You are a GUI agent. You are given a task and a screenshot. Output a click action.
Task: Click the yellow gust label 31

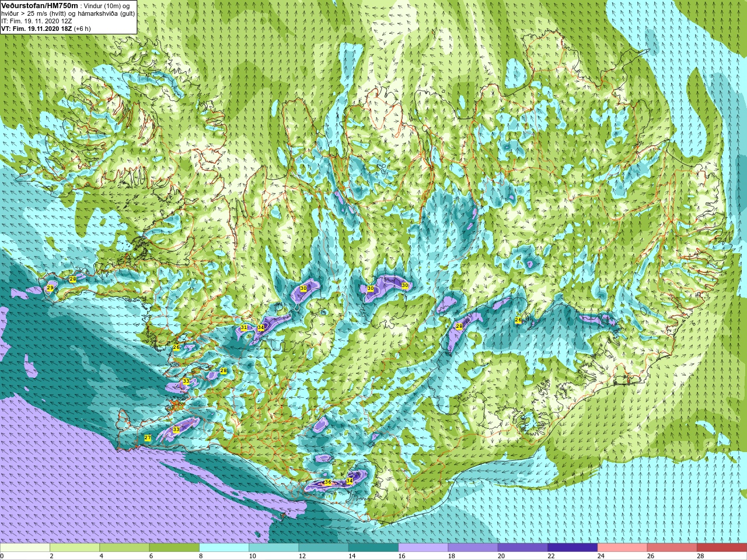click(244, 328)
